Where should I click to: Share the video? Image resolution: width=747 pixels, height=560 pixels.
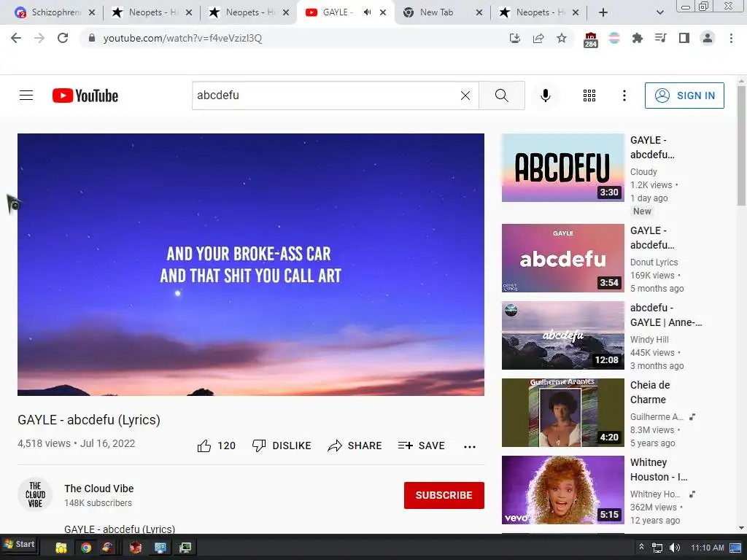pyautogui.click(x=355, y=446)
